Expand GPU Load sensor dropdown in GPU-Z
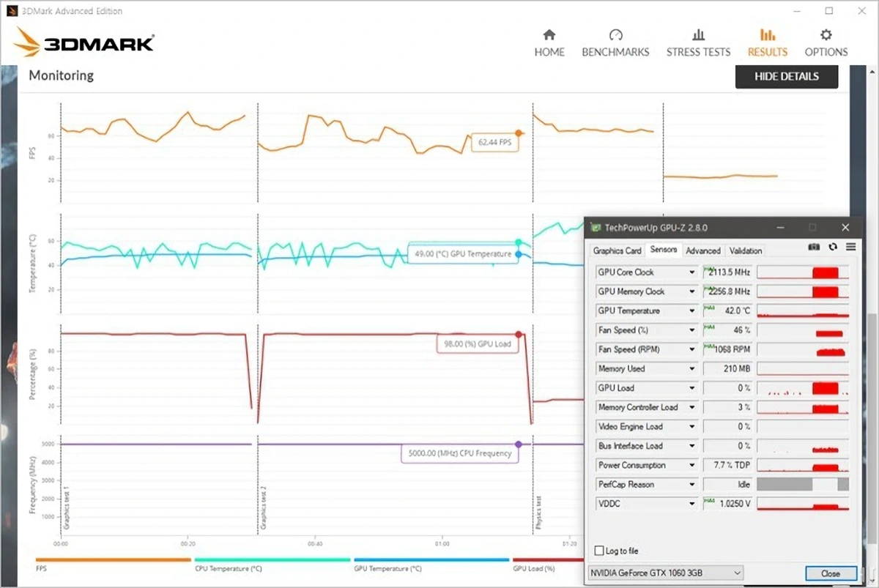 click(691, 388)
